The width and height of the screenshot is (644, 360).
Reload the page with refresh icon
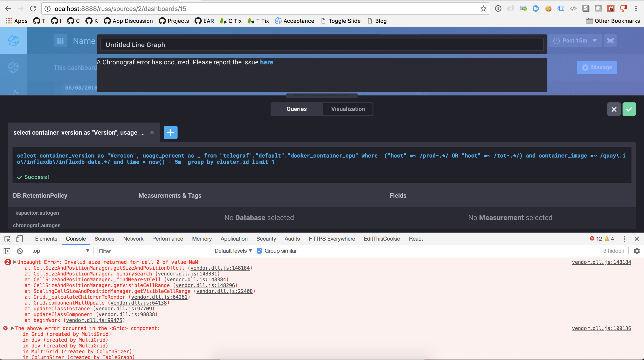point(33,8)
